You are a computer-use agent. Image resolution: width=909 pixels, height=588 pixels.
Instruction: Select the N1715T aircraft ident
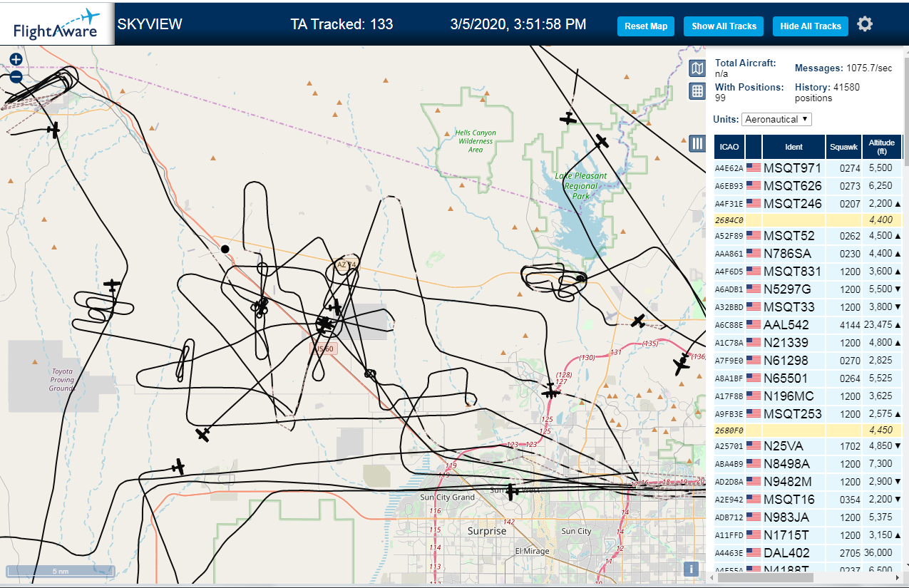[786, 535]
